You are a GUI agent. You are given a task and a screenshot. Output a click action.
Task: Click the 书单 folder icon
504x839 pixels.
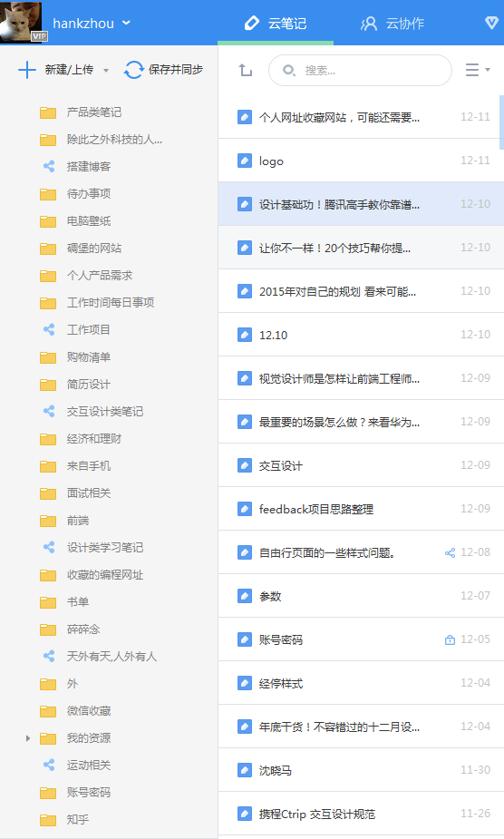[48, 602]
